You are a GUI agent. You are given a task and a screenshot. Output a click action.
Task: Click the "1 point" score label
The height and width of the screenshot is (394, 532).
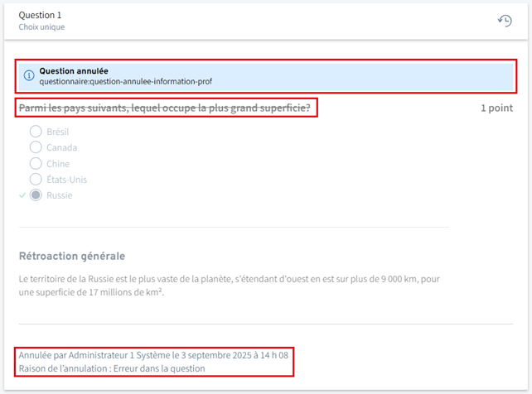point(496,108)
